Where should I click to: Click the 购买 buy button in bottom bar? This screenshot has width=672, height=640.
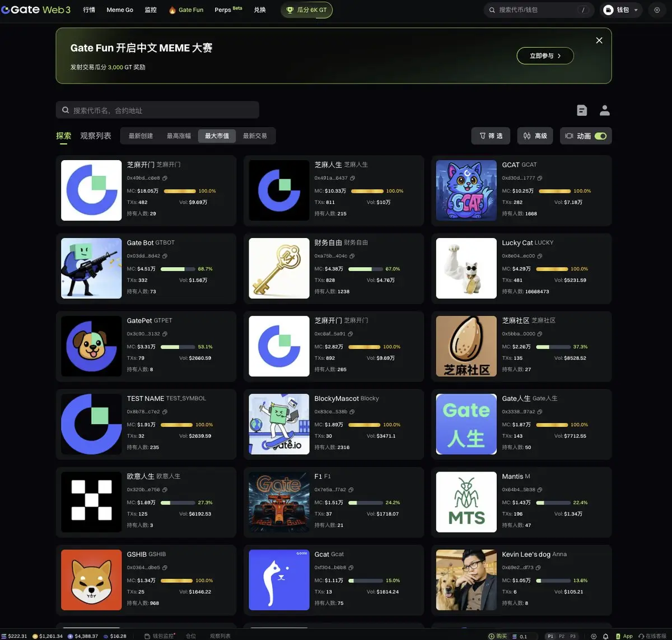498,636
